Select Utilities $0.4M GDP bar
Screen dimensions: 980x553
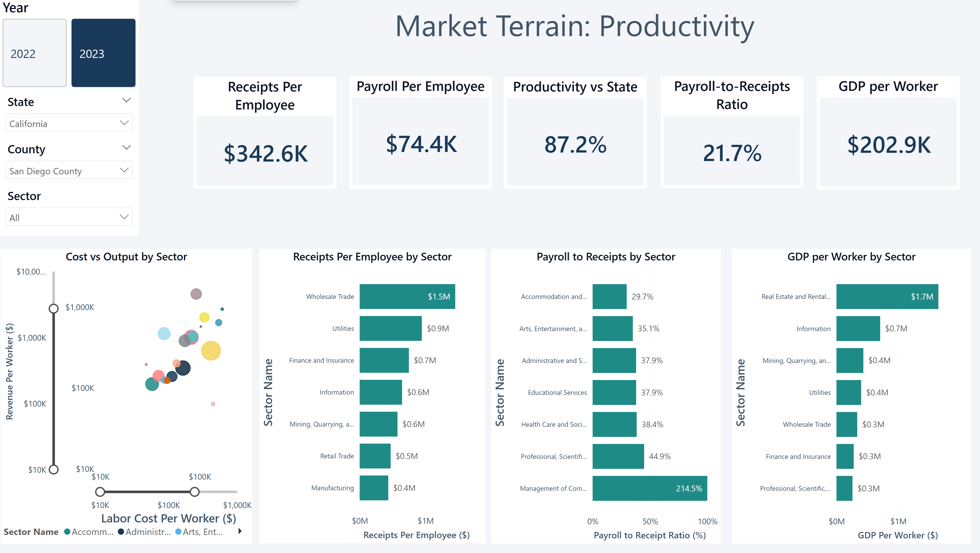[x=848, y=392]
